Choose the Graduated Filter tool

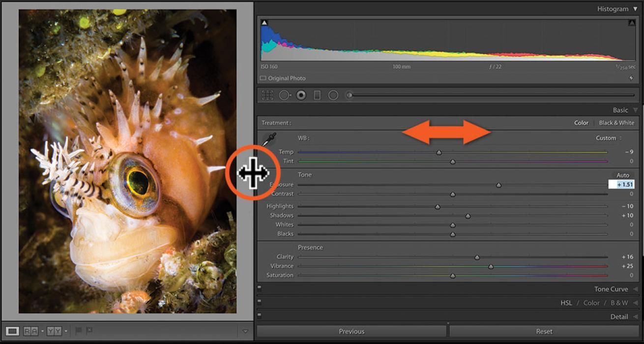[x=317, y=95]
